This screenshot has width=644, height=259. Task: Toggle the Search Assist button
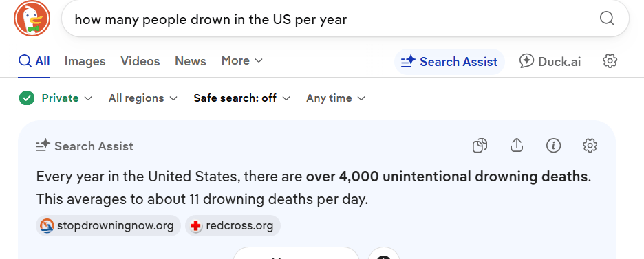(x=449, y=62)
